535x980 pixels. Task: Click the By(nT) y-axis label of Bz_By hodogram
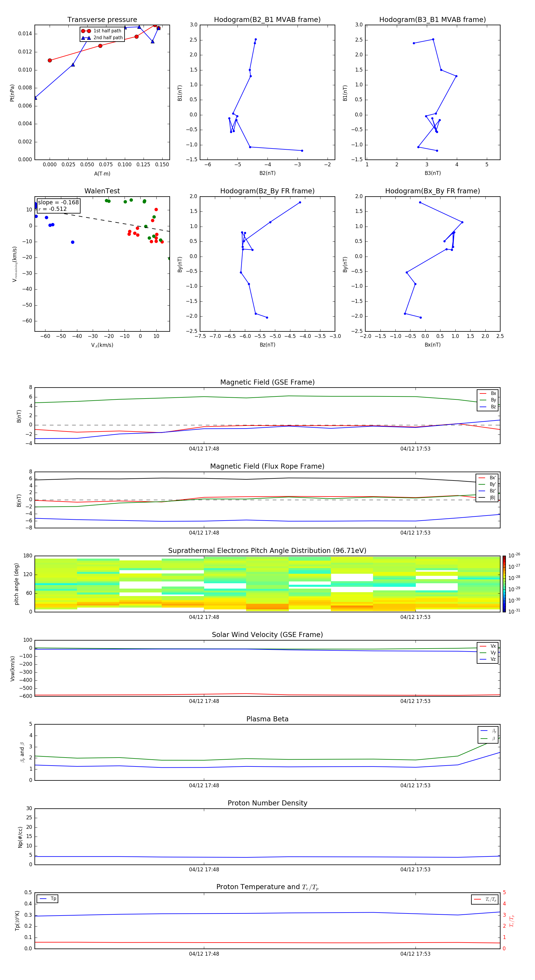(180, 264)
